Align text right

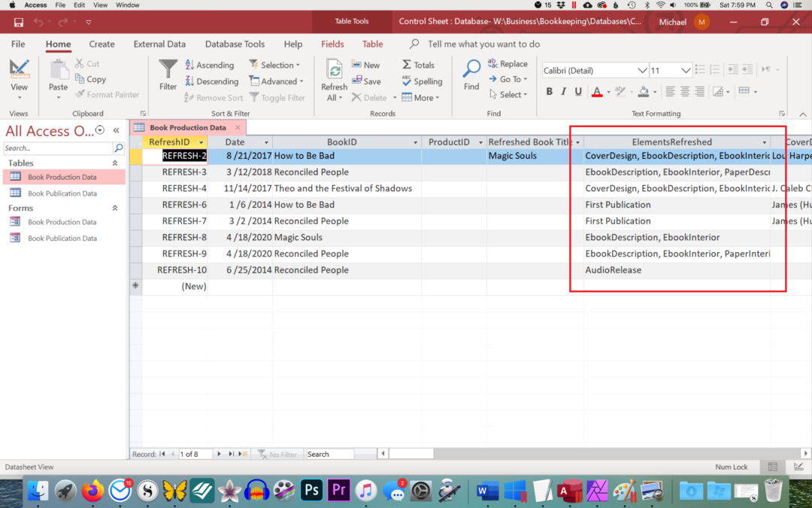[x=700, y=92]
